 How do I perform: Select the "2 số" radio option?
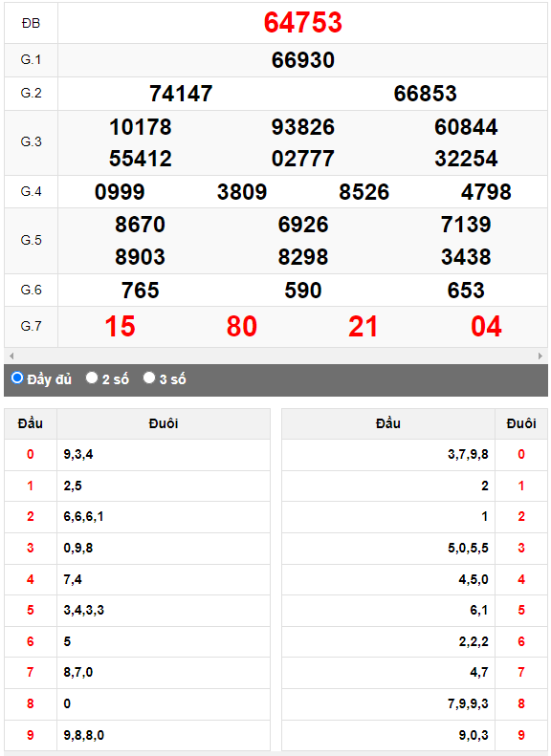click(92, 378)
